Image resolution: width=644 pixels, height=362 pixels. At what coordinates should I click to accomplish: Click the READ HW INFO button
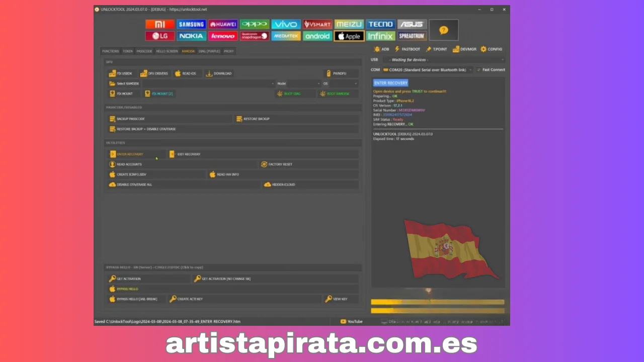click(x=283, y=174)
